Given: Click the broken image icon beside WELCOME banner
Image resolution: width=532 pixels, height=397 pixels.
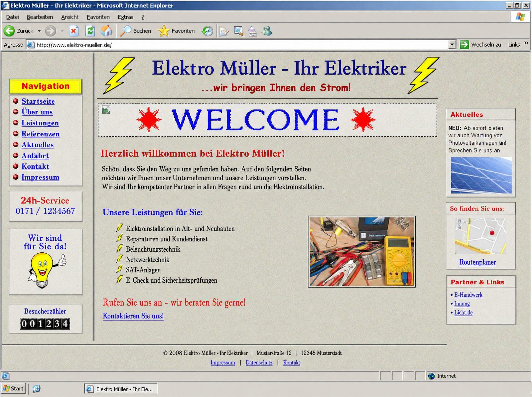Looking at the screenshot, I should tap(106, 109).
